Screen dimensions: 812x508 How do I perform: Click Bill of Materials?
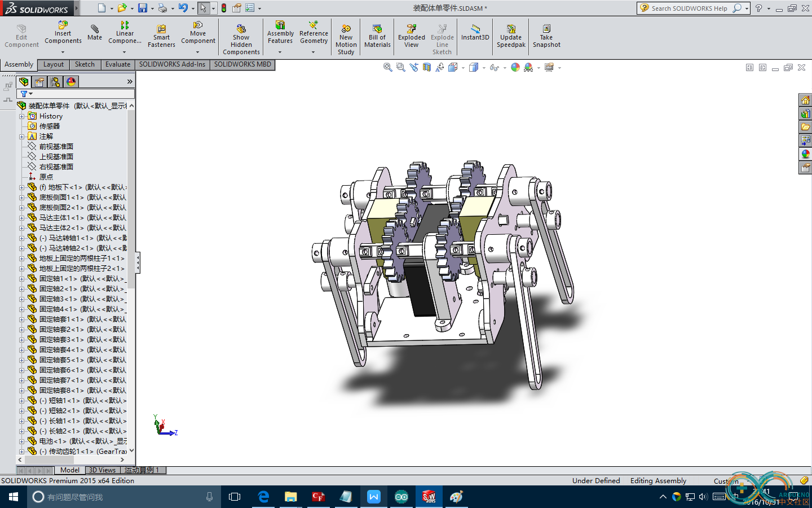pyautogui.click(x=377, y=36)
